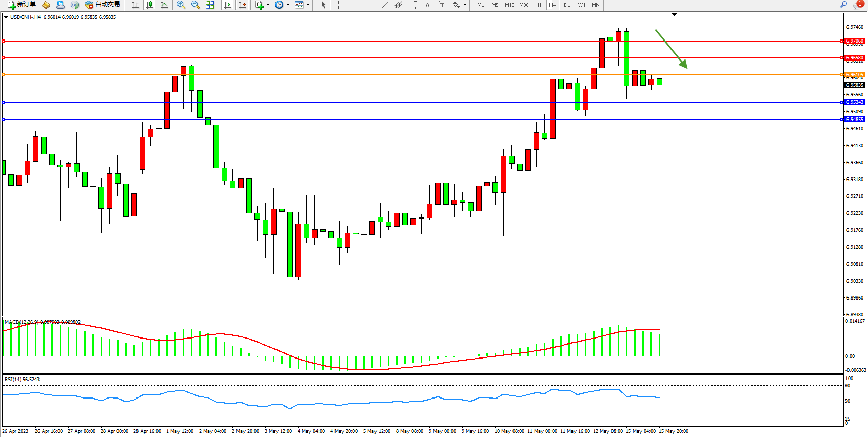The image size is (868, 438).
Task: Click the New Order (新订单) button
Action: pyautogui.click(x=22, y=5)
